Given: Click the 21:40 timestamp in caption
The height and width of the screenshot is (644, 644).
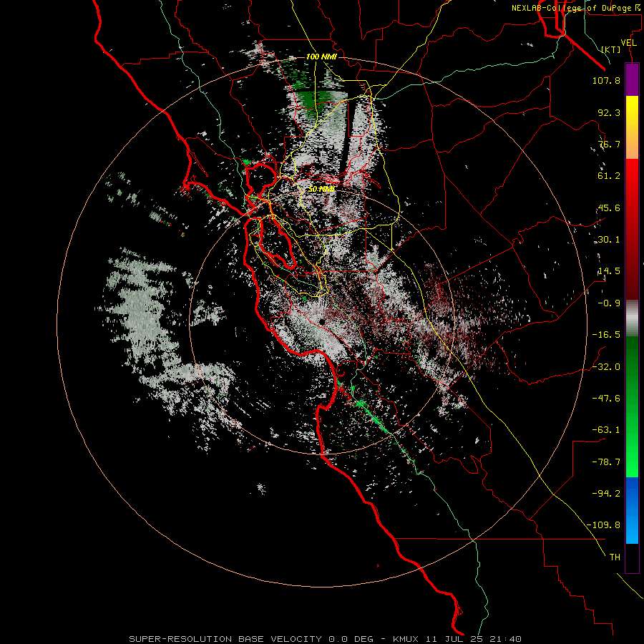Looking at the screenshot, I should click(x=506, y=639).
